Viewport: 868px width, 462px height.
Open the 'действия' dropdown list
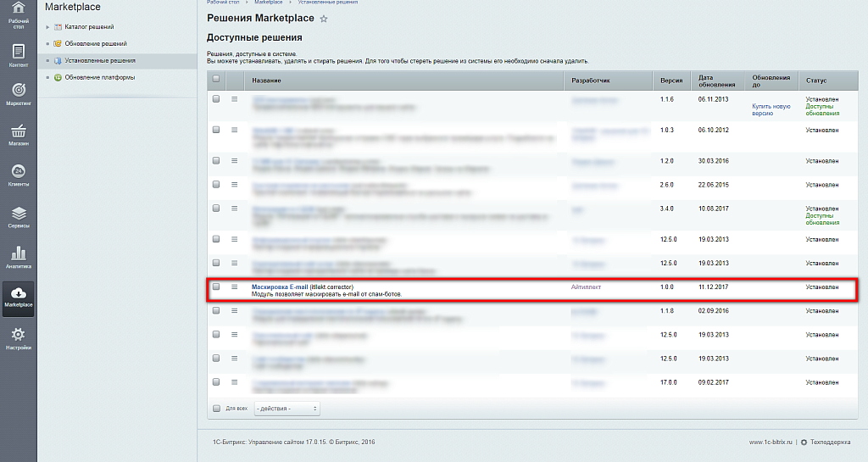(x=287, y=409)
